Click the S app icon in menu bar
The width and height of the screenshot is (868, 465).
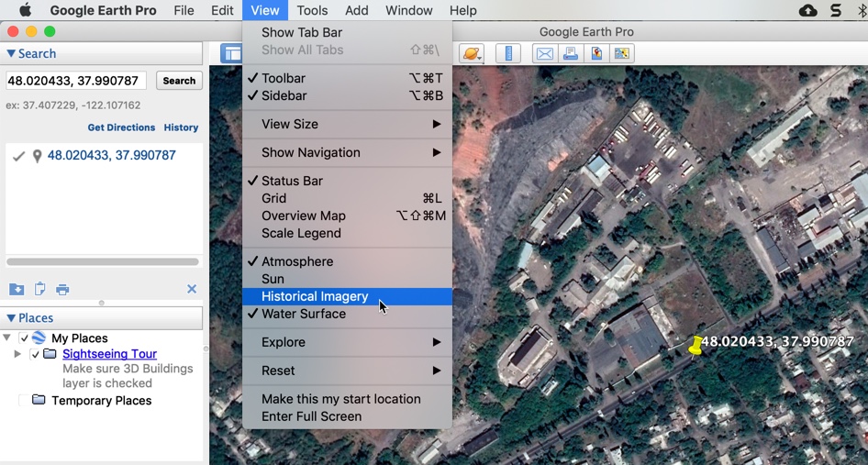836,10
